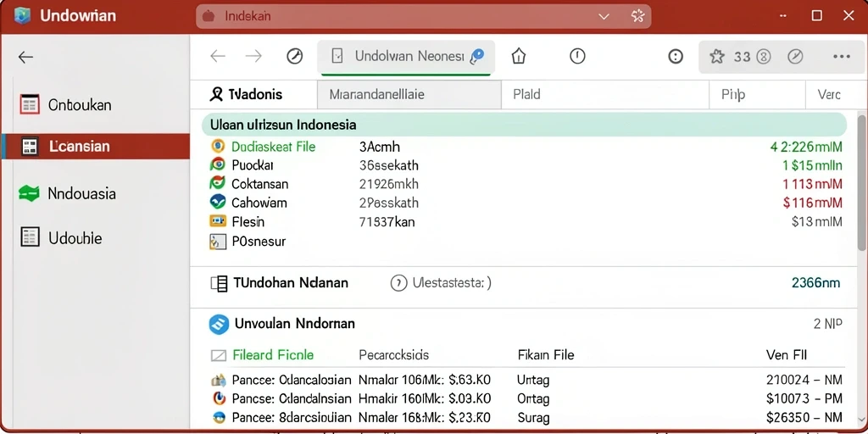The height and width of the screenshot is (434, 868).
Task: Go back using toolbar left arrow
Action: coord(218,56)
